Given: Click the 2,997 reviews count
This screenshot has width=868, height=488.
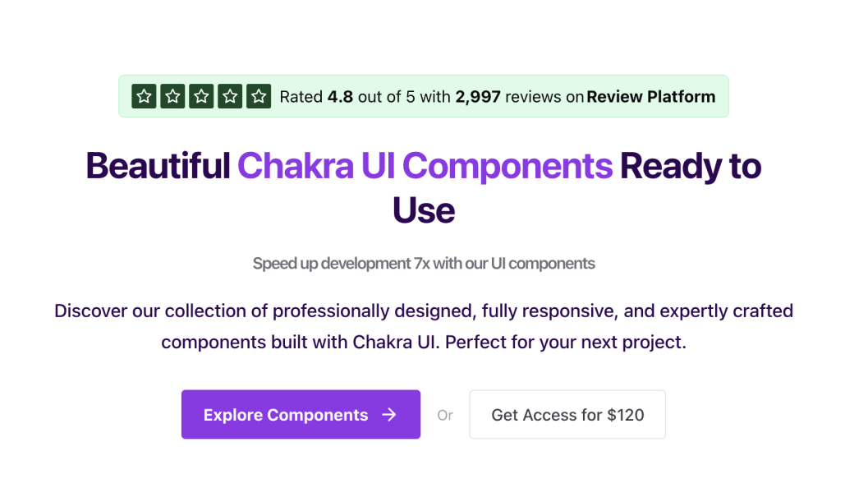Looking at the screenshot, I should 478,97.
